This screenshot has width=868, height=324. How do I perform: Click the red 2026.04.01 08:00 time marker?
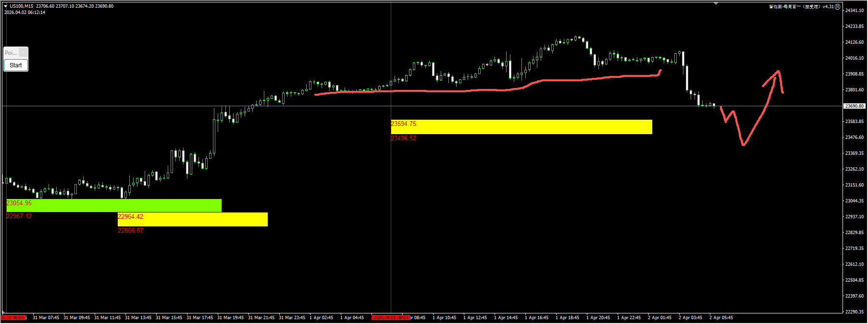(390, 318)
